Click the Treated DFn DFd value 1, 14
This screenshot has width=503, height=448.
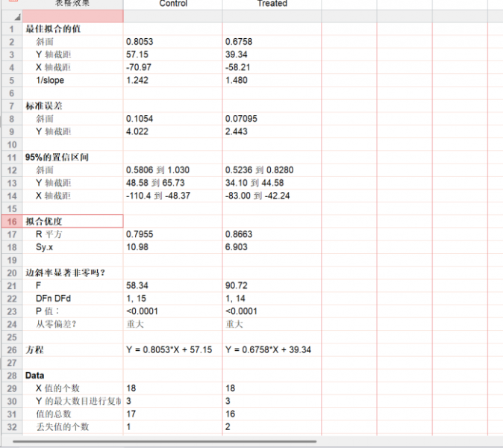tap(236, 299)
